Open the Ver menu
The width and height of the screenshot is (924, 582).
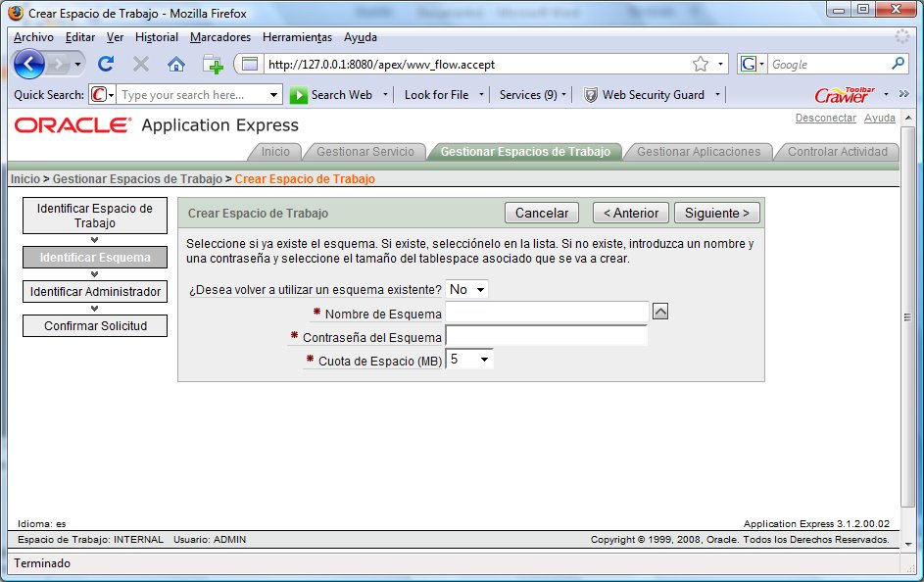(115, 37)
